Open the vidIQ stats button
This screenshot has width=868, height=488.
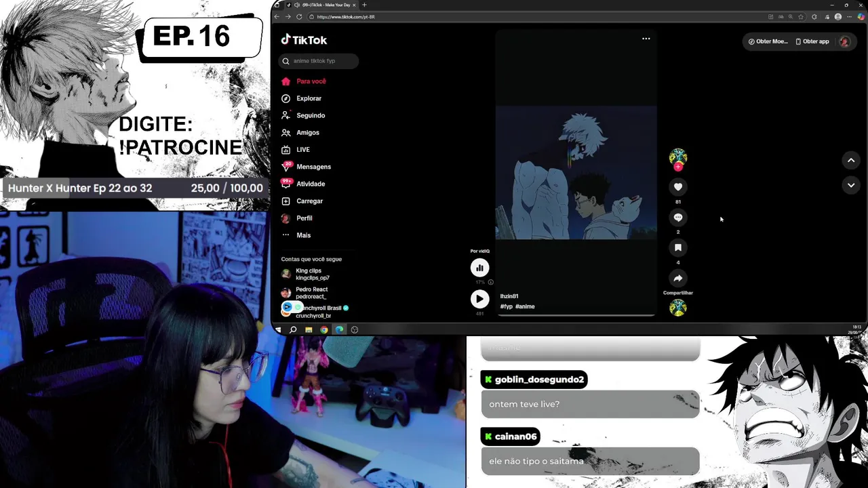point(479,268)
